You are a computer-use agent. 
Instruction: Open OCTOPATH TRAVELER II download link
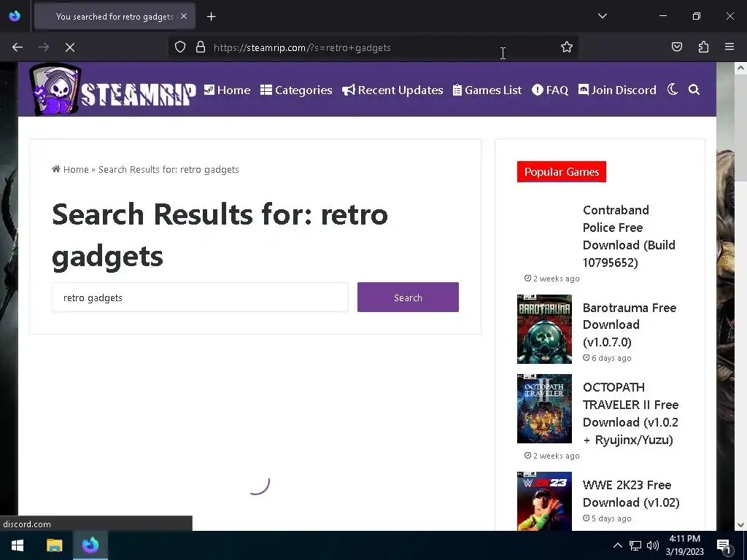630,413
